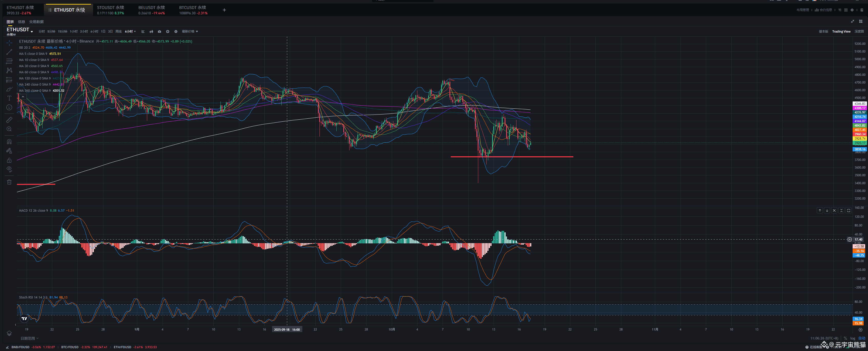
Task: Switch chart to 深度图 depth view
Action: point(859,31)
